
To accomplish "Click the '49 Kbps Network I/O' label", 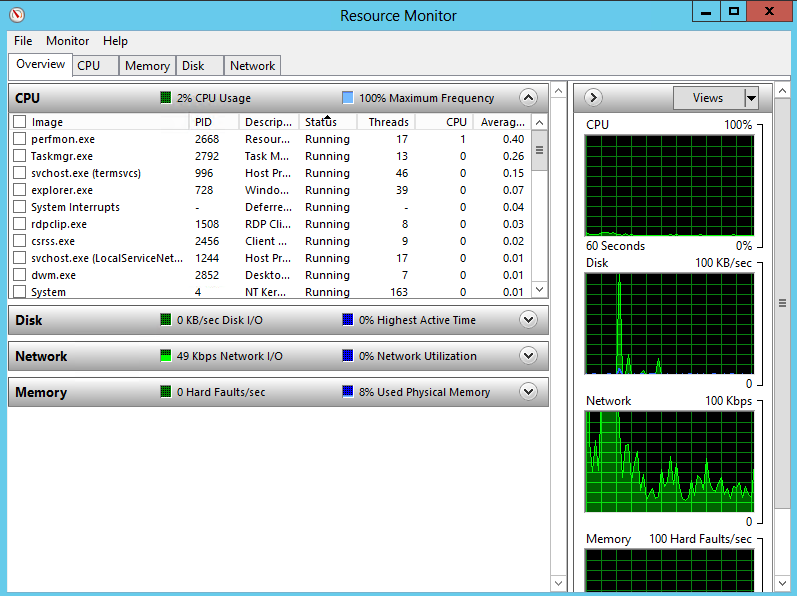I will coord(230,356).
